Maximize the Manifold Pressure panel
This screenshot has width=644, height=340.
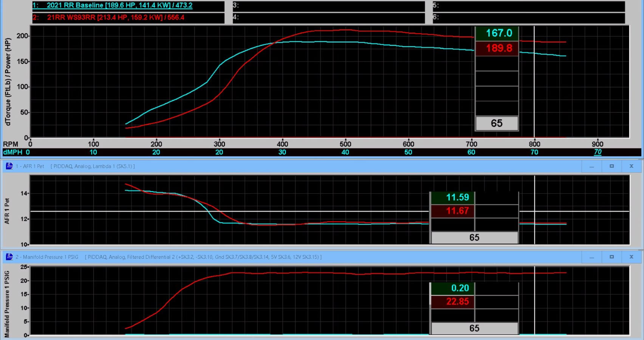click(611, 257)
